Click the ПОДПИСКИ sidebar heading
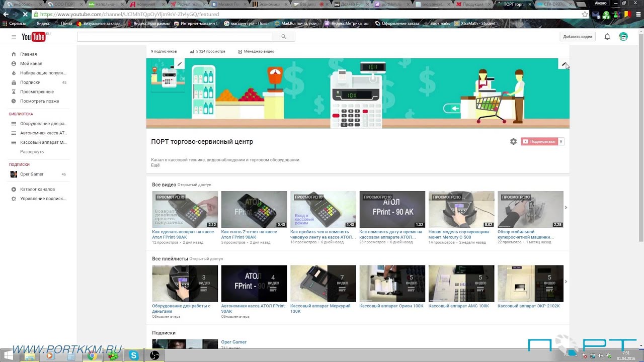The width and height of the screenshot is (644, 362). pos(19,164)
